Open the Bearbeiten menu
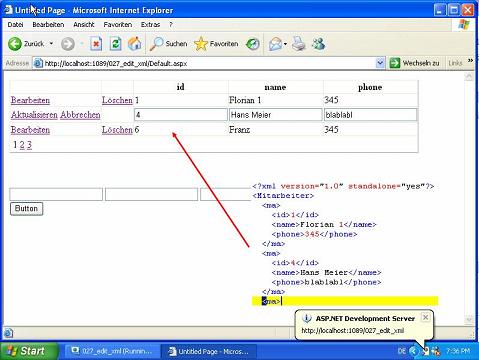Viewport: 479px width, 360px height. pos(48,25)
